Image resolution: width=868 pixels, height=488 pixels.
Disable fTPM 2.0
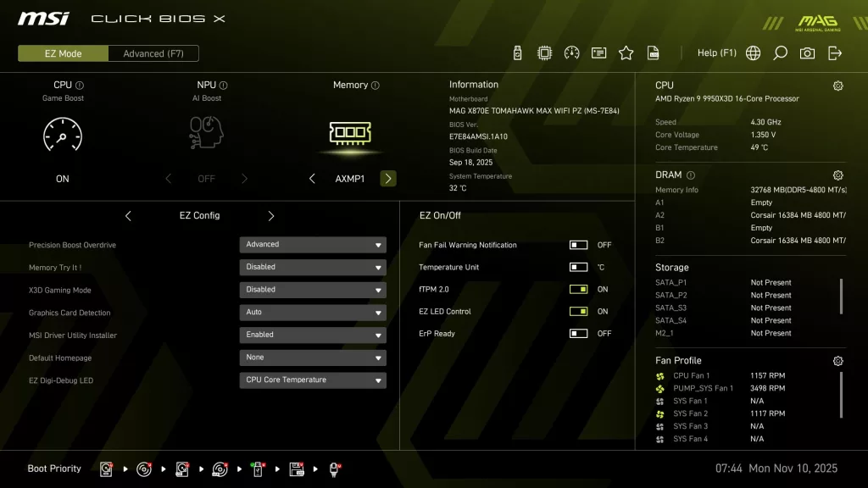pos(580,289)
